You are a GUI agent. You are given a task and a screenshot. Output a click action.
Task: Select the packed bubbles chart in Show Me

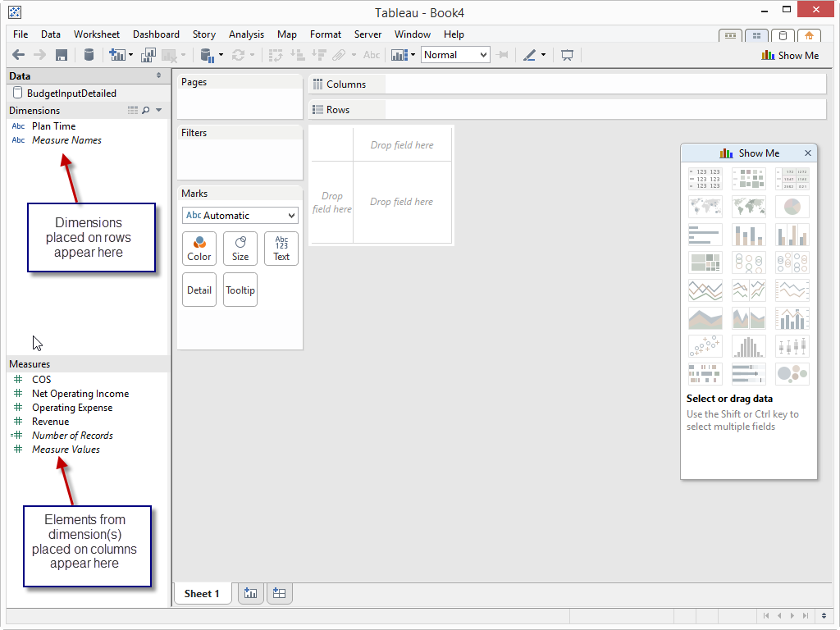tap(792, 374)
